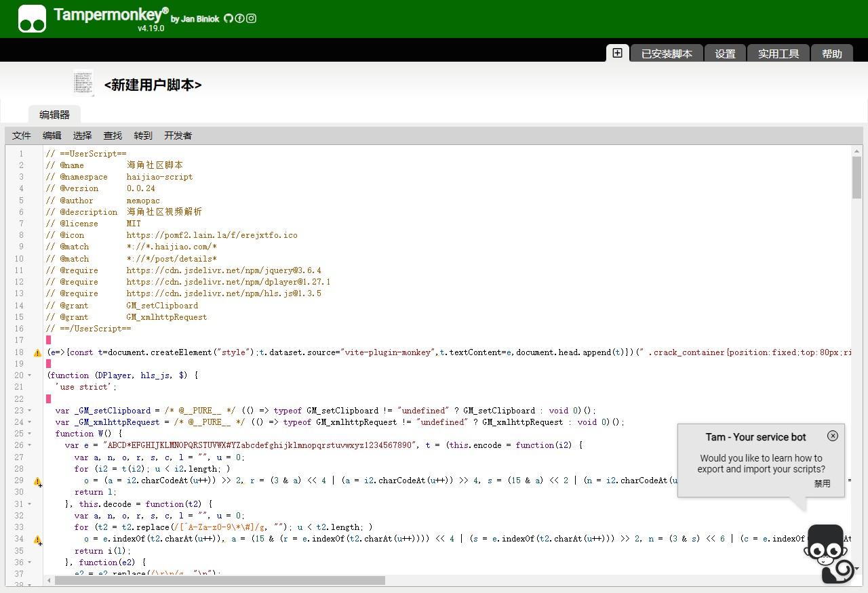Click the warning icon on line 34
This screenshot has width=868, height=593.
coord(38,540)
